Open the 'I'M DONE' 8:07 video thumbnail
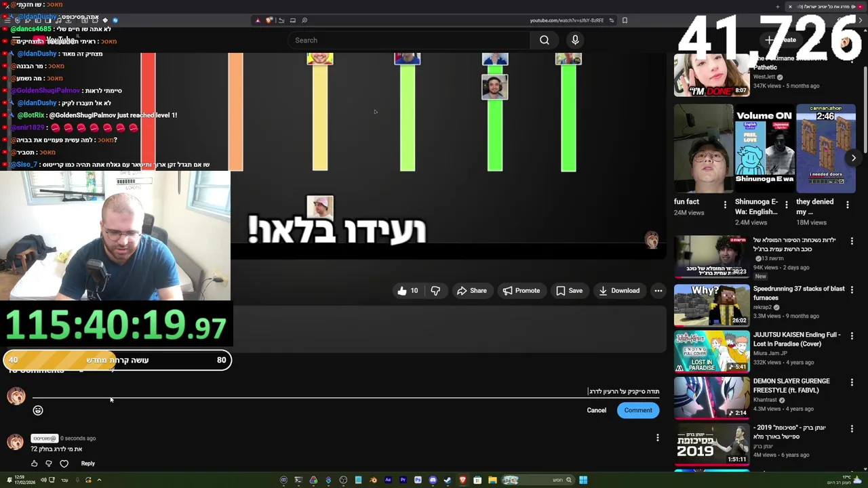868x488 pixels. 711,75
